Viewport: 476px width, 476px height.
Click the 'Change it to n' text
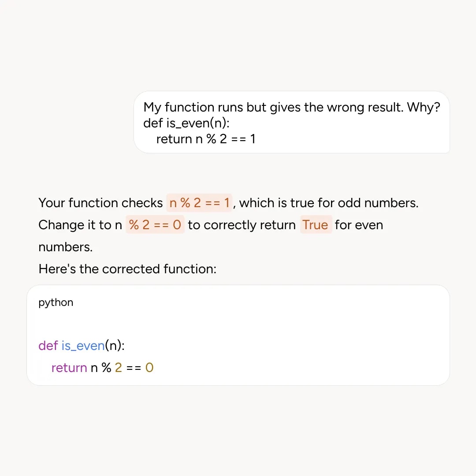coord(80,225)
